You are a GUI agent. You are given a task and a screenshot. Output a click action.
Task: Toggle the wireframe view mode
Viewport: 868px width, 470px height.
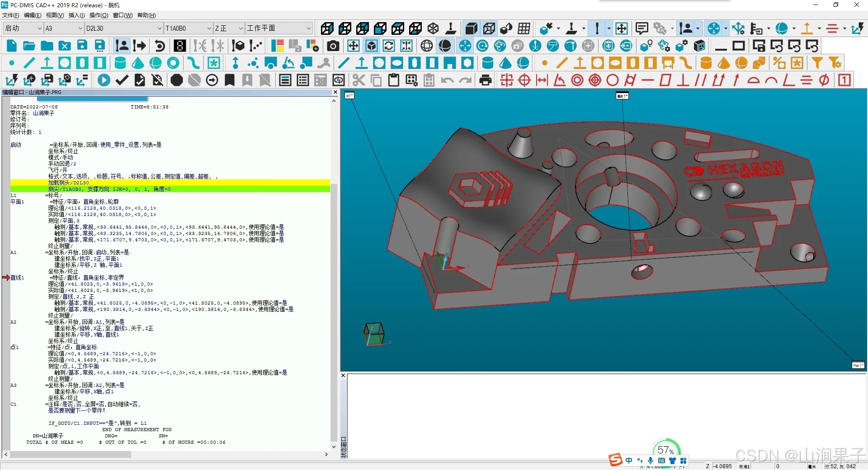coord(489,28)
